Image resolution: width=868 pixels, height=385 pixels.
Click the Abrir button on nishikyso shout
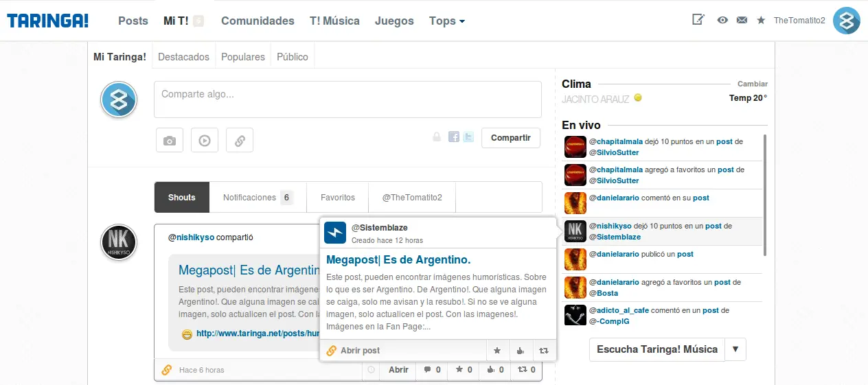[x=399, y=370]
